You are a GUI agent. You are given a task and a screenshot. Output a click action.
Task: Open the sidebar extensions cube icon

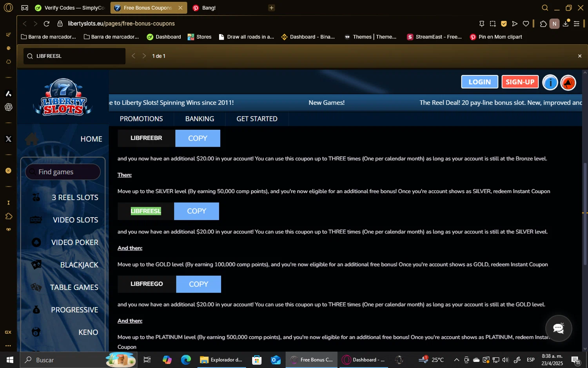(x=8, y=216)
